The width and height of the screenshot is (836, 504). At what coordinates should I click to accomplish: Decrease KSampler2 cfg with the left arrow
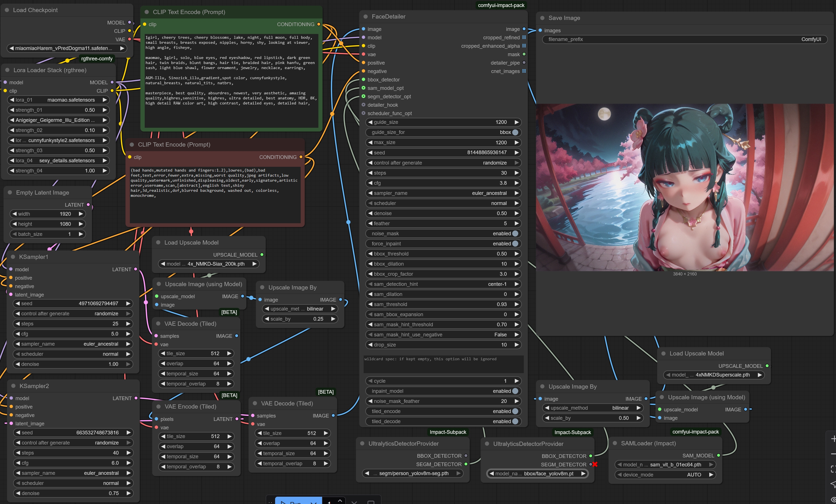[18, 463]
